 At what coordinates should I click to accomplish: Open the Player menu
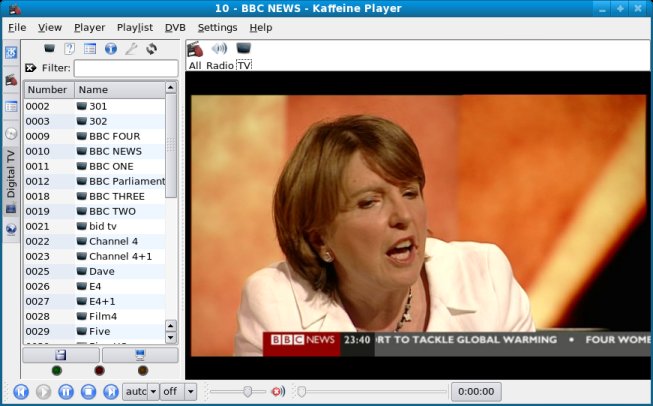click(89, 27)
